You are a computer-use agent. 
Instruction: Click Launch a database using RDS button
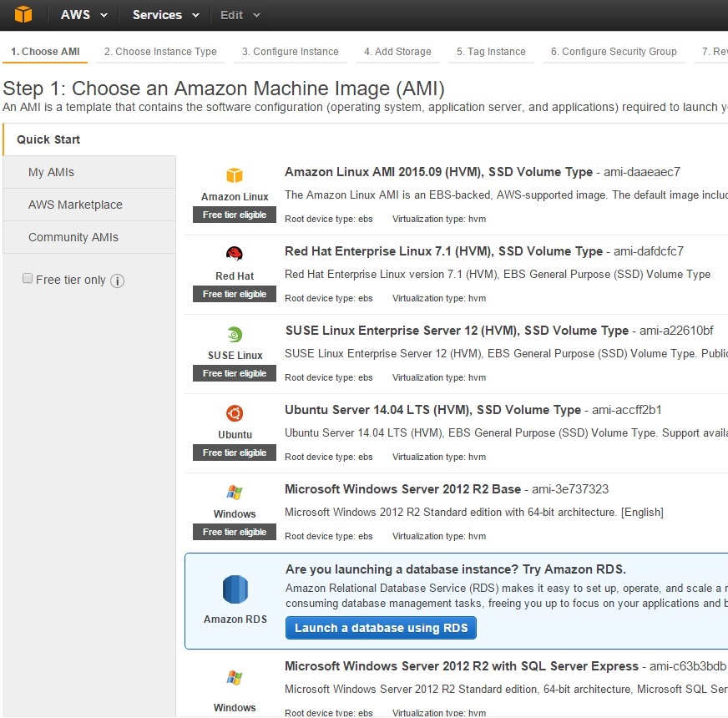coord(381,628)
